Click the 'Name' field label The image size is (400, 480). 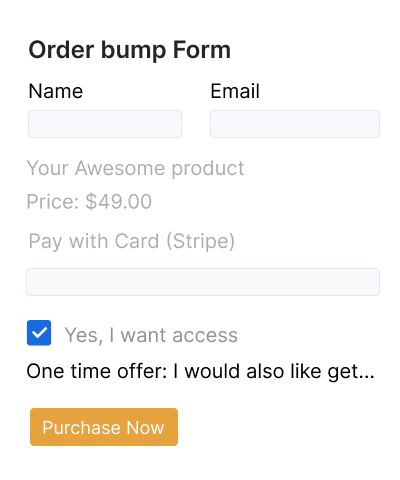56,91
